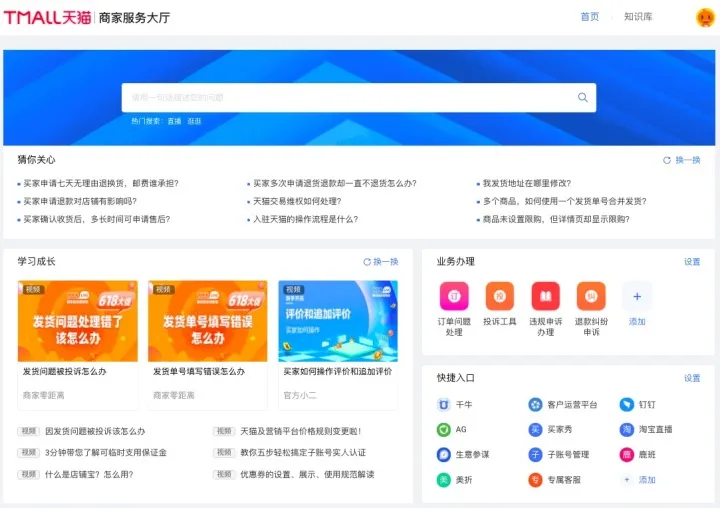Open the 违规申诉办理 icon

pos(546,296)
